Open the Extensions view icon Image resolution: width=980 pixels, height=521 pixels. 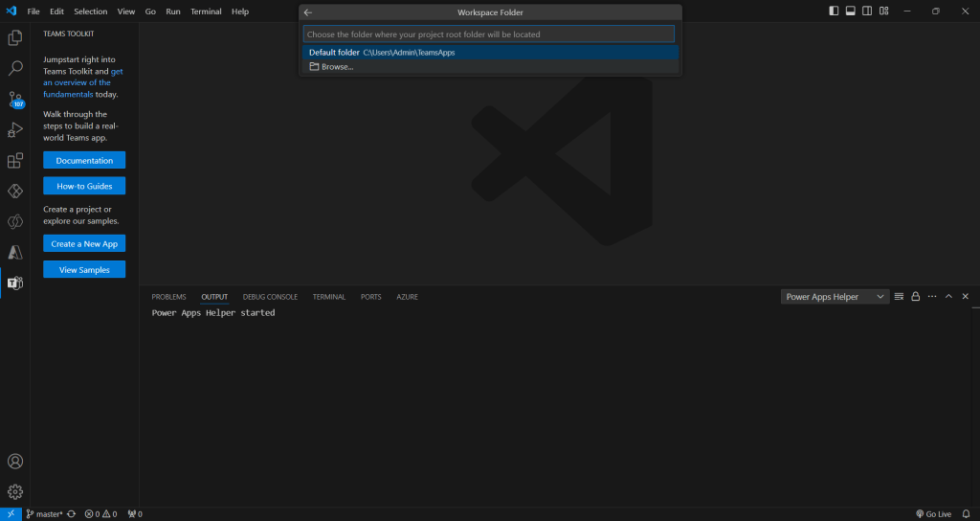point(15,161)
